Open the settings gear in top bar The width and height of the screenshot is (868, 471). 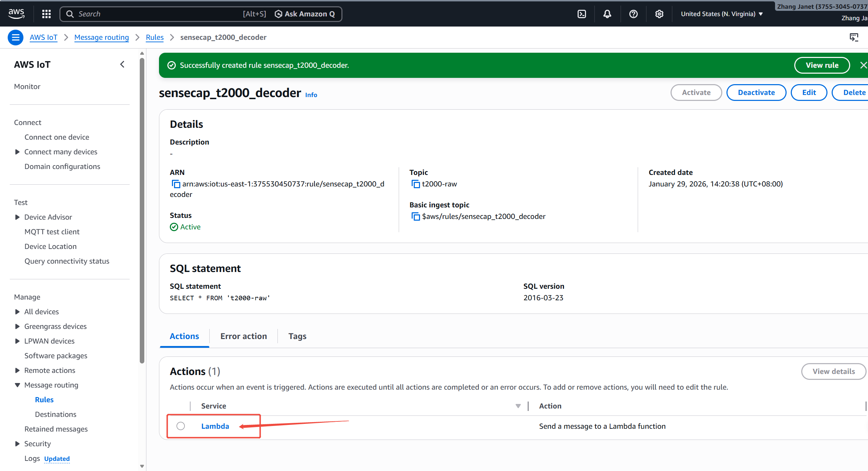point(659,14)
